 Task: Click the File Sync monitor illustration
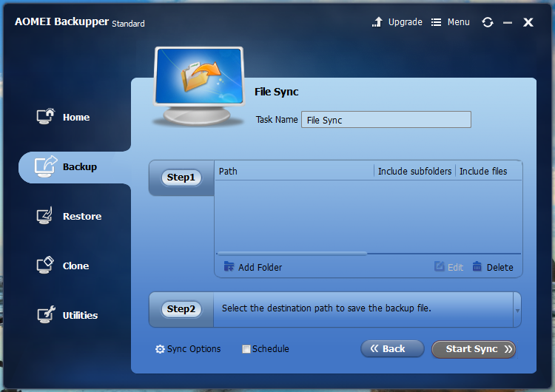click(x=199, y=87)
